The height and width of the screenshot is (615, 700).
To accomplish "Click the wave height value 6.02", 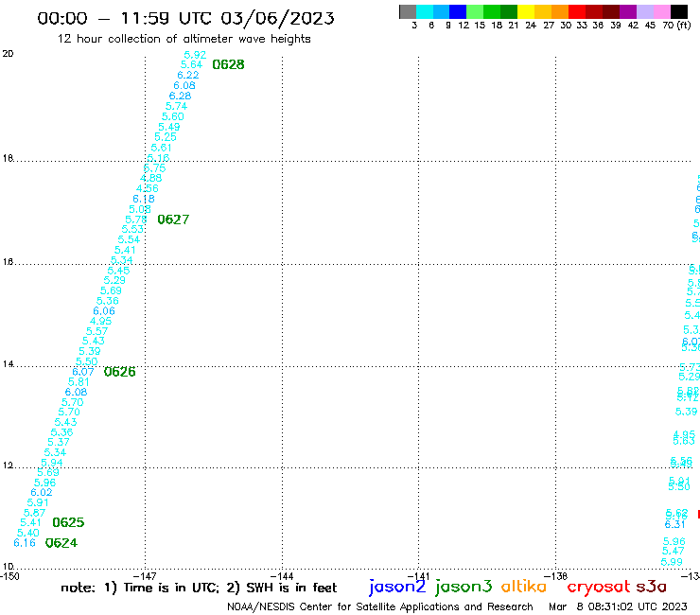I will click(42, 493).
